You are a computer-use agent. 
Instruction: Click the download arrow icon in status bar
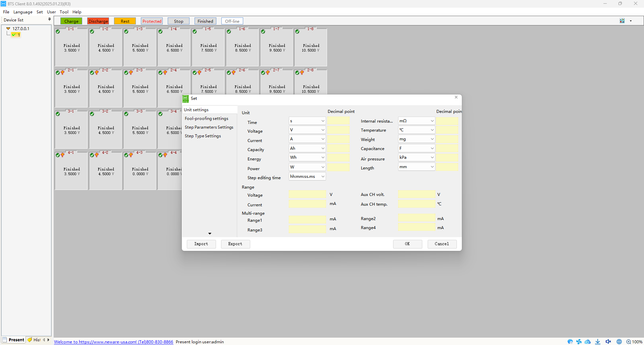click(x=598, y=342)
